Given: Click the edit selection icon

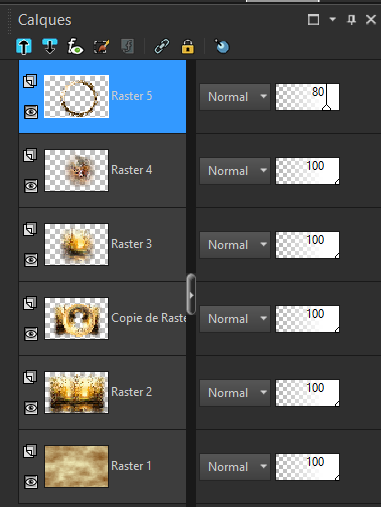Looking at the screenshot, I should [101, 46].
